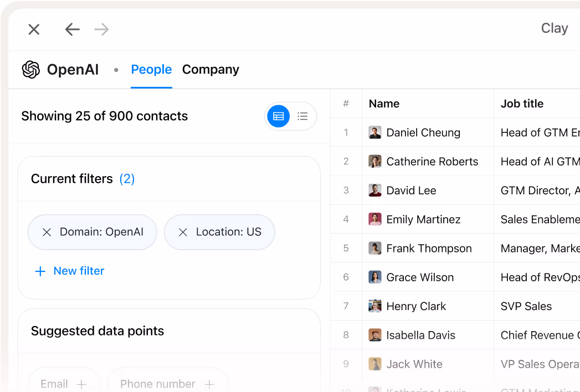Viewport: 580px width, 392px height.
Task: Go back with the left arrow
Action: [x=72, y=29]
